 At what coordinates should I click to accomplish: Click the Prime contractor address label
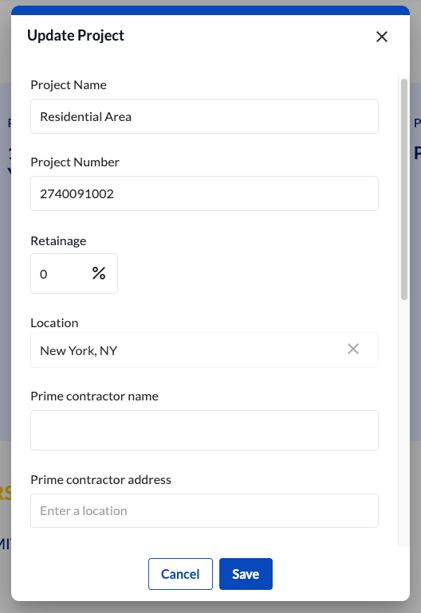point(101,480)
